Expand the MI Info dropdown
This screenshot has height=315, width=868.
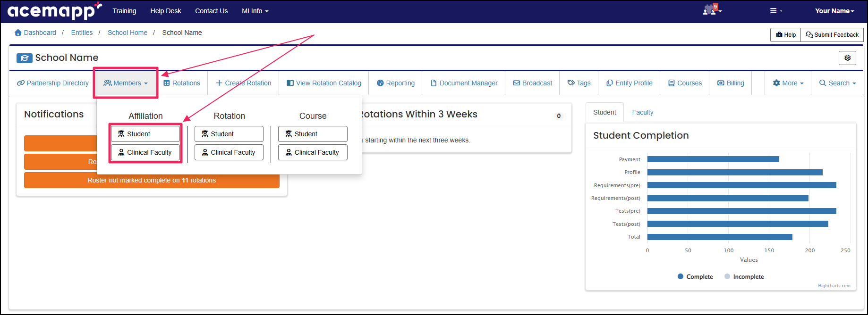(255, 11)
